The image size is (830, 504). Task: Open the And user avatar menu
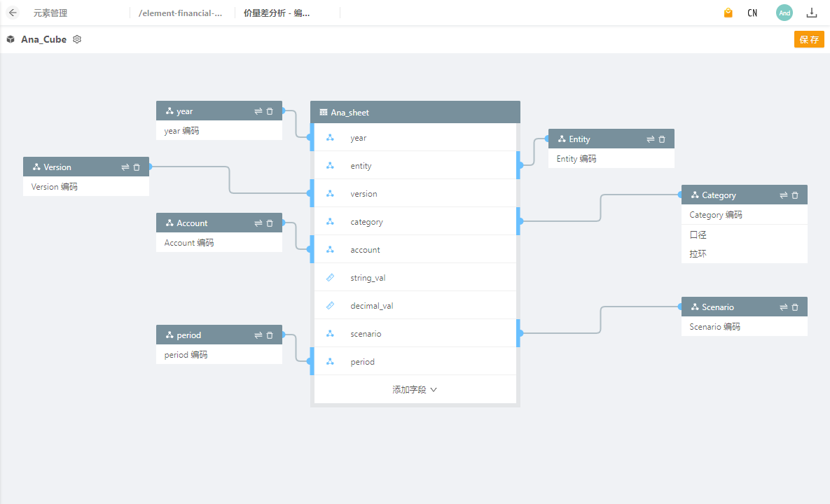(x=784, y=13)
